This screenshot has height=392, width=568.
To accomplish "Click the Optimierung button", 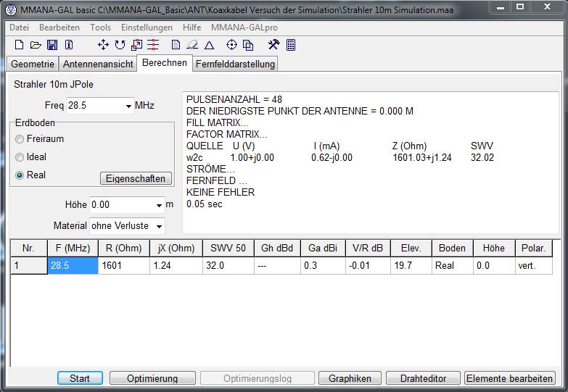I will pyautogui.click(x=152, y=378).
